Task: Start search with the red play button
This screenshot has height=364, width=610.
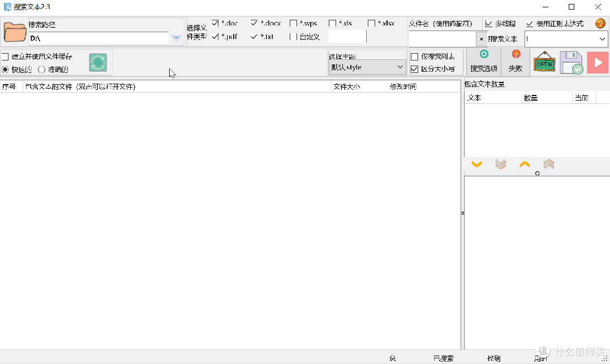Action: [598, 63]
